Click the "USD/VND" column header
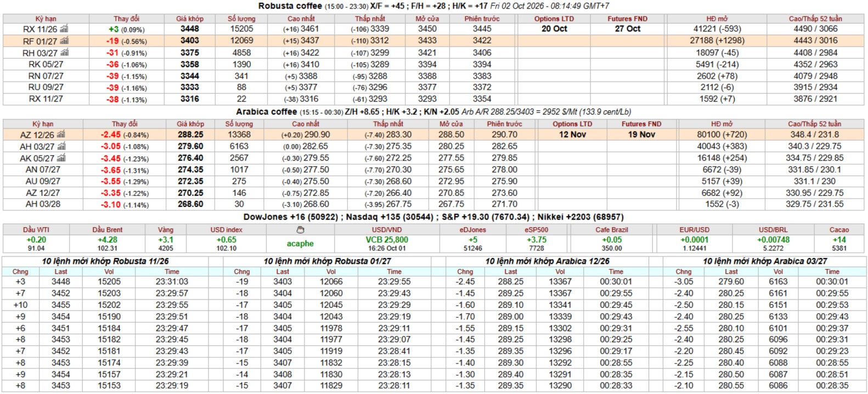868x394 pixels. click(x=387, y=230)
